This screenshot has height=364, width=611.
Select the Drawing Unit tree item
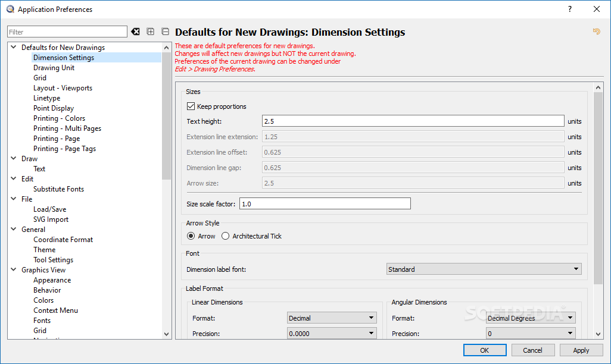[54, 68]
